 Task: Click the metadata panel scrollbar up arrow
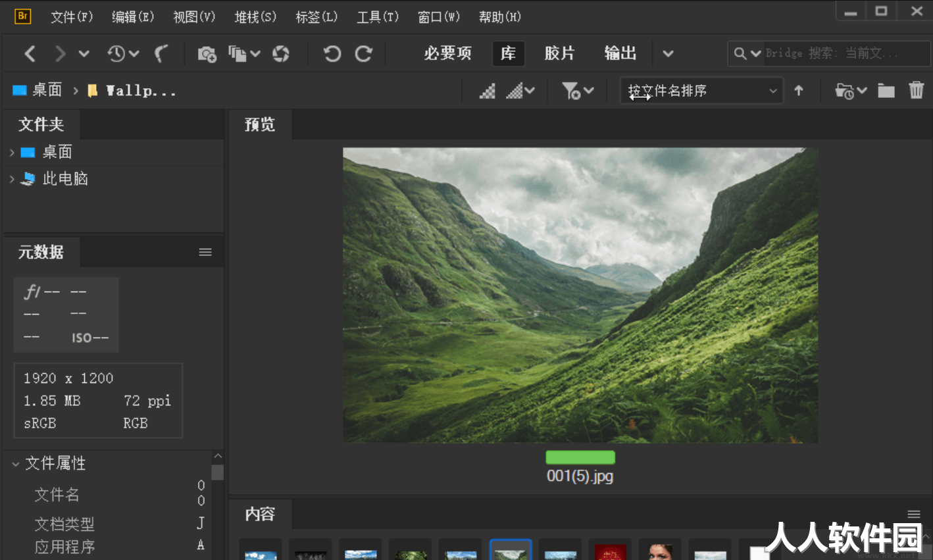218,456
